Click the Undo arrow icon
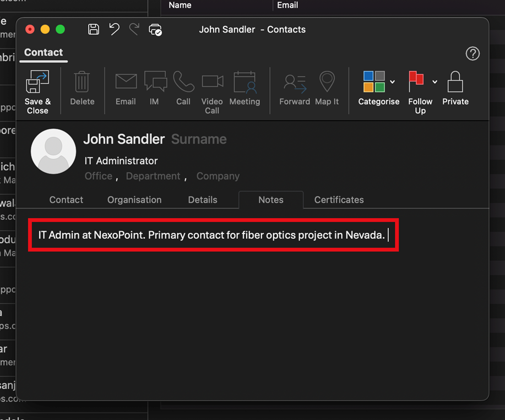This screenshot has height=420, width=505. [114, 29]
